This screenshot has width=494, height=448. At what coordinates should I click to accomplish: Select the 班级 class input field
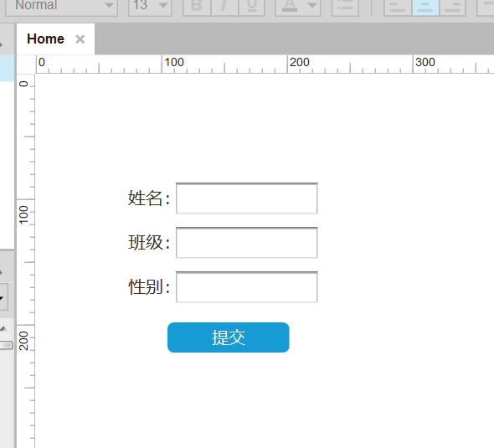247,243
